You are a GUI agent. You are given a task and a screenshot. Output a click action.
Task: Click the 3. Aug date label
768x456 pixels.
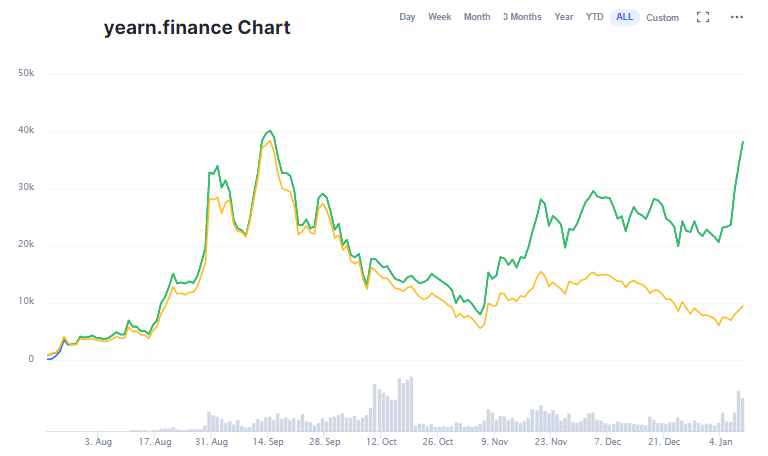coord(98,441)
